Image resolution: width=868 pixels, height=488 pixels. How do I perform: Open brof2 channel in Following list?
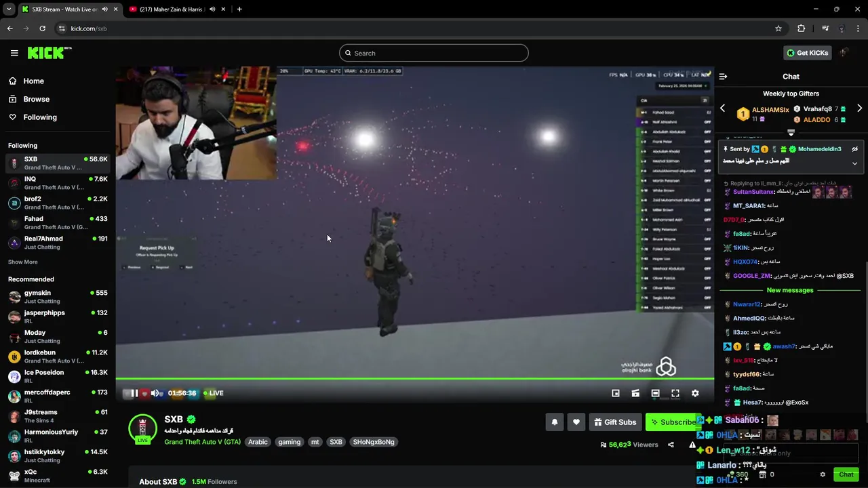58,203
